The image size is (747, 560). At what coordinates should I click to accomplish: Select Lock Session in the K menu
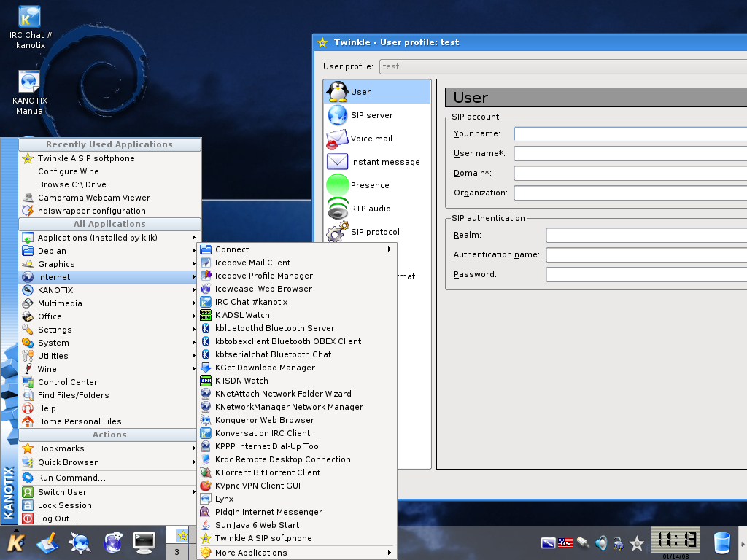(109, 505)
